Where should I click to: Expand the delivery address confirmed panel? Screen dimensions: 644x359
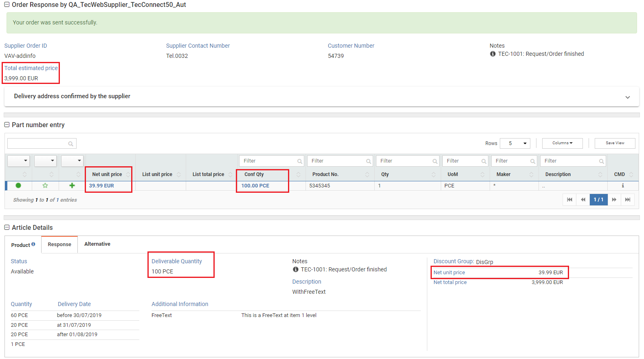tap(627, 97)
